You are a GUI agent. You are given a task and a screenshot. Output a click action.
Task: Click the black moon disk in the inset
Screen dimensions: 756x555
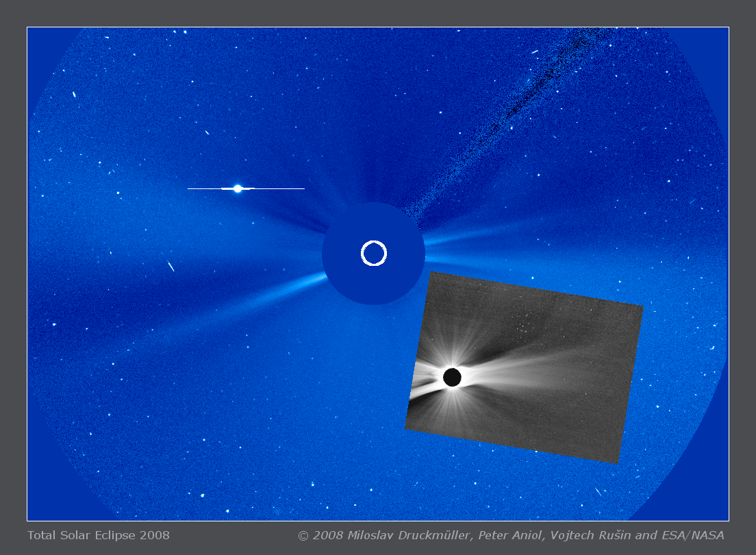[x=452, y=377]
